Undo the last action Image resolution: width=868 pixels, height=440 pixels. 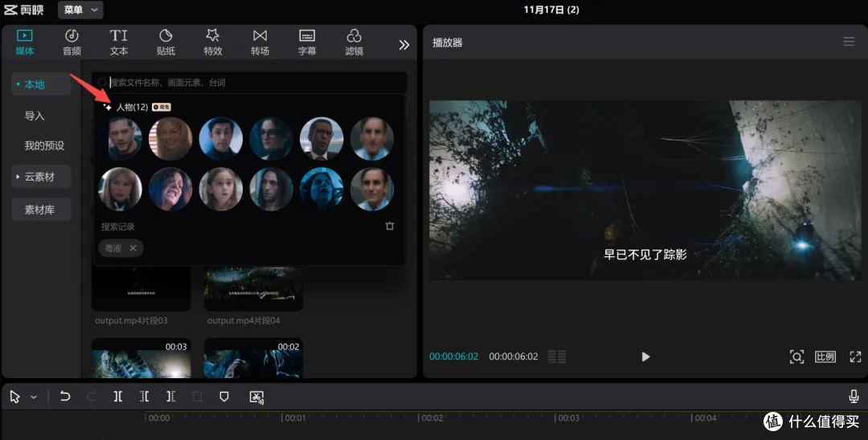click(x=65, y=397)
